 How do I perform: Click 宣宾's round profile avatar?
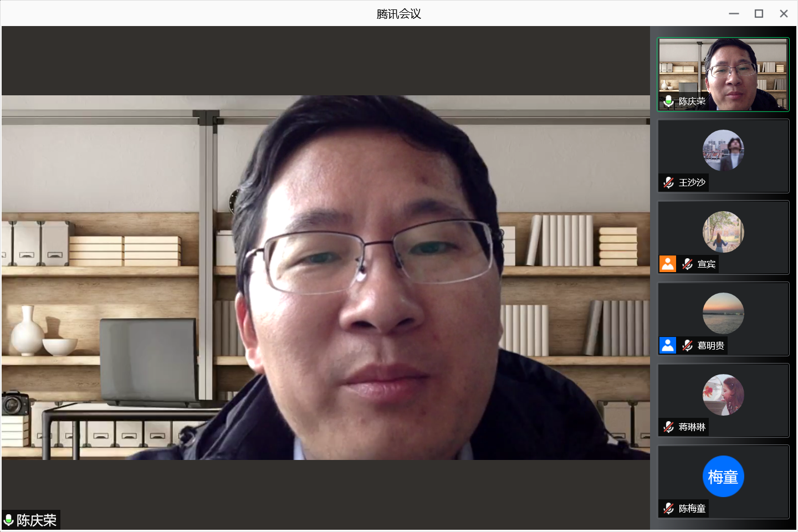click(723, 232)
